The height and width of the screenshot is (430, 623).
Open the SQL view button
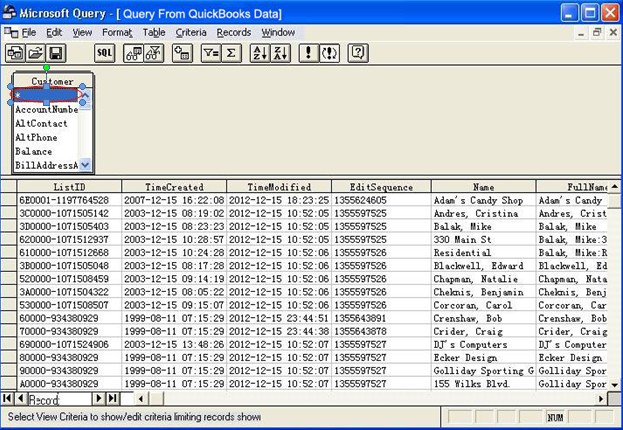point(104,53)
